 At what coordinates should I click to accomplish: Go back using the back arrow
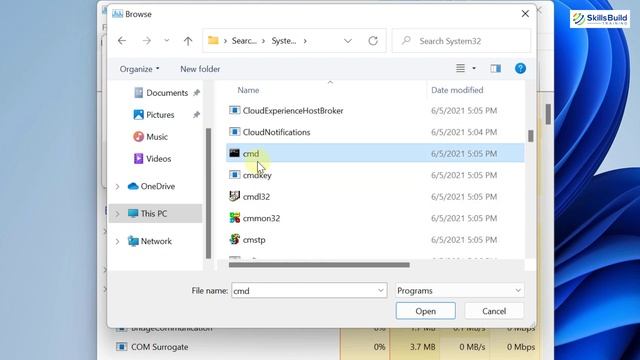pos(122,41)
